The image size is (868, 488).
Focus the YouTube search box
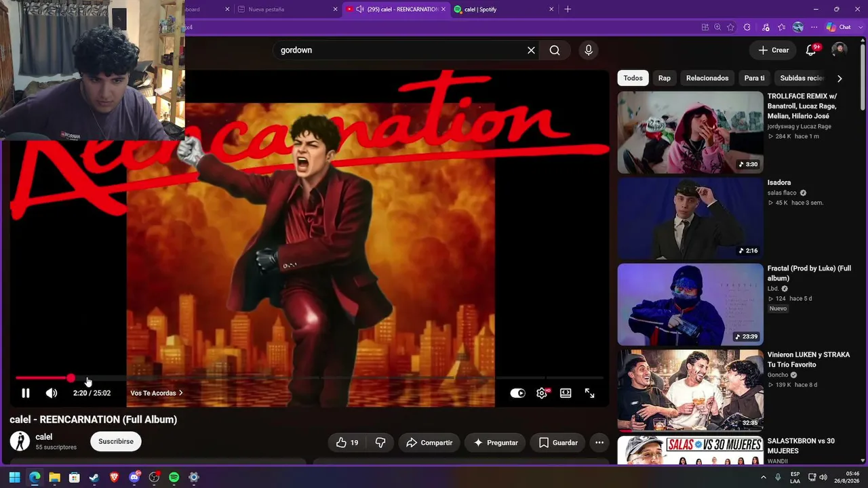tap(400, 50)
